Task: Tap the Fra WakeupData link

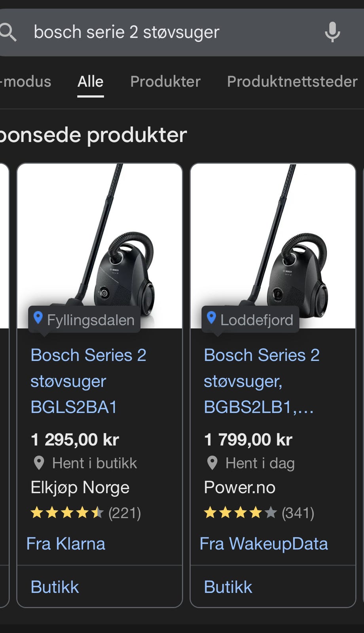Action: click(264, 544)
